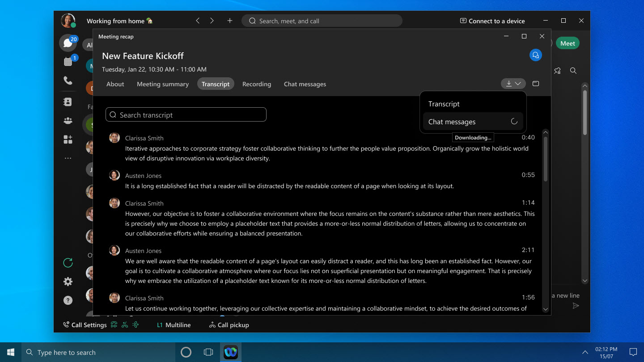Click the pin icon behind recap window
Viewport: 644px width, 362px height.
557,71
